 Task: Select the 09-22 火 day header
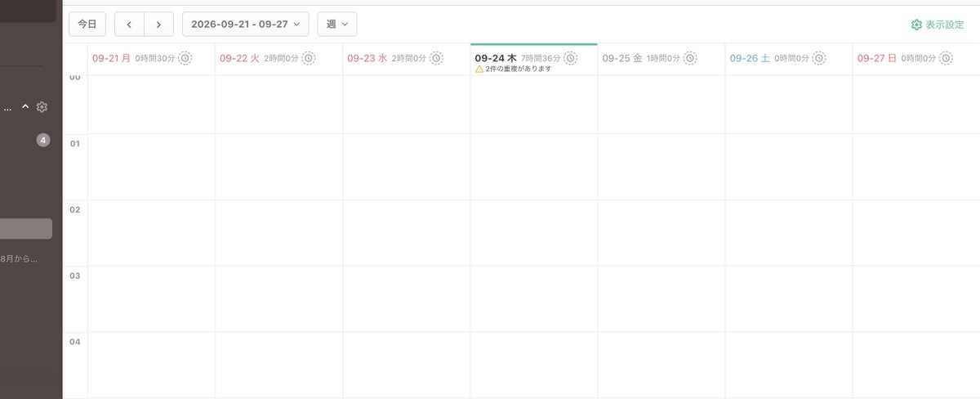pyautogui.click(x=239, y=58)
